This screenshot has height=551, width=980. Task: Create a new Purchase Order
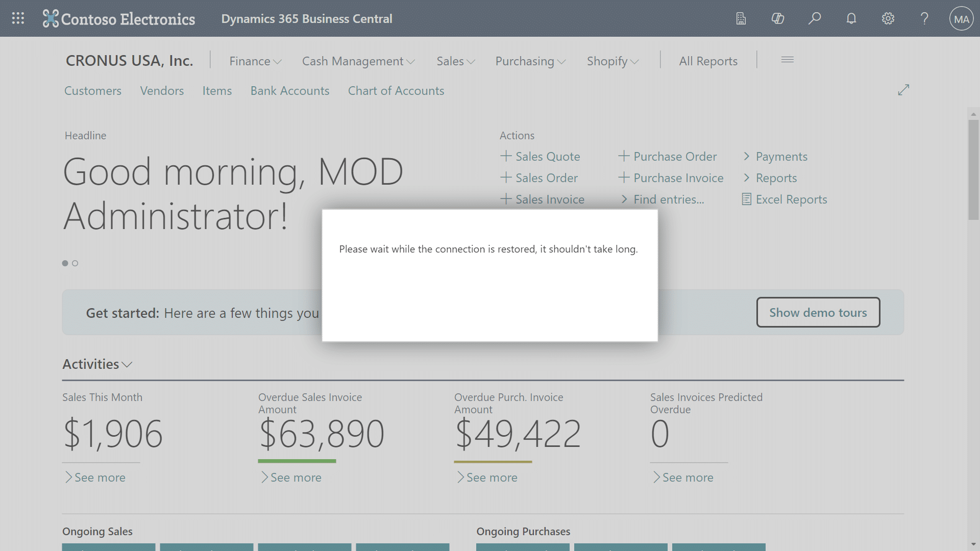pyautogui.click(x=675, y=157)
